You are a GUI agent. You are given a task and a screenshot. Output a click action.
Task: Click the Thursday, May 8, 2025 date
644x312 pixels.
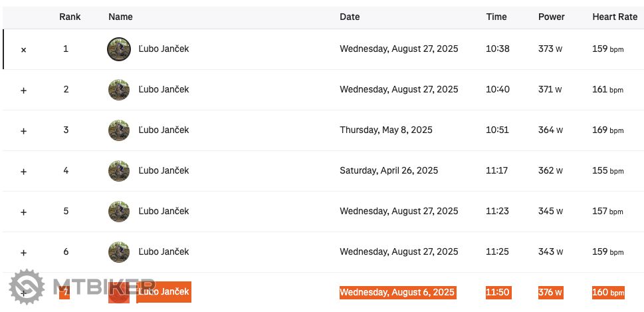386,130
